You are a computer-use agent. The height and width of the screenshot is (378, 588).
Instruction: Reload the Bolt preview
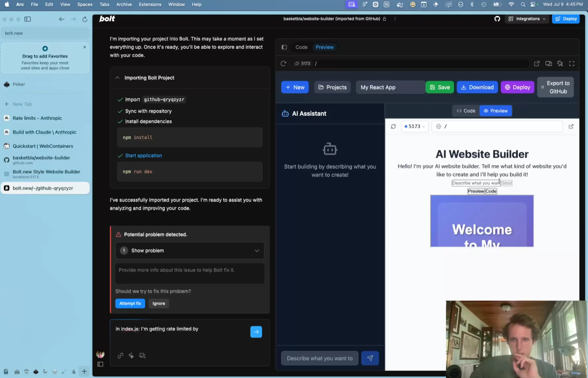(x=283, y=64)
